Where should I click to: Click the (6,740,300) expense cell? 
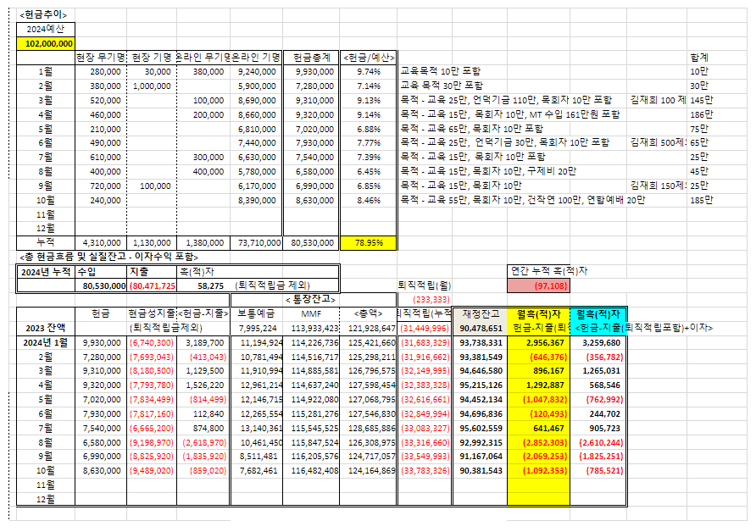tap(152, 342)
